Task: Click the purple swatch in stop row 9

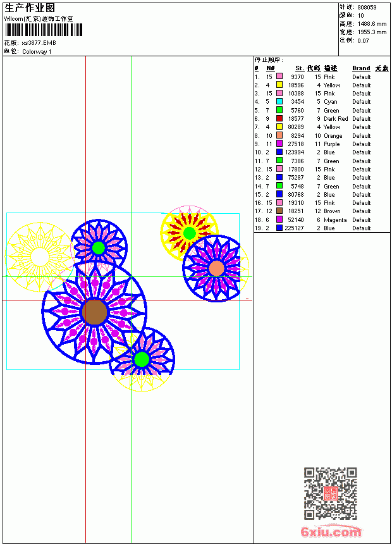Action: pos(279,144)
